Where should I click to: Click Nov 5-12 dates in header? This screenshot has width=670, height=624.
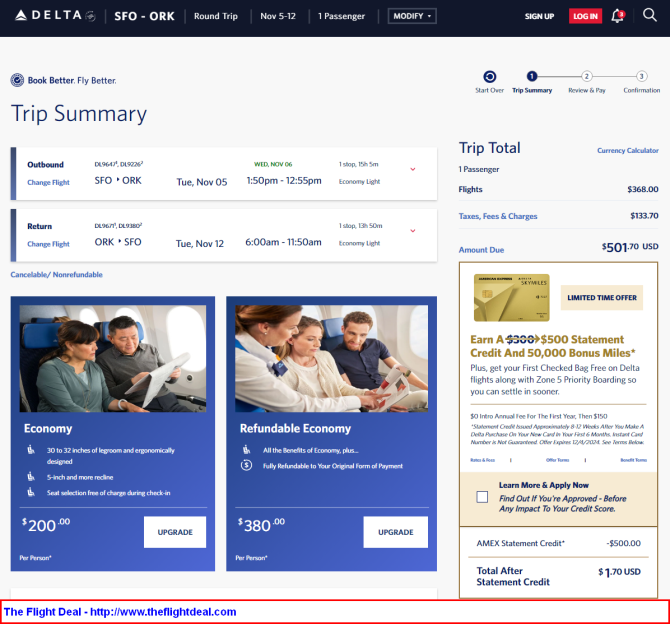coord(278,16)
